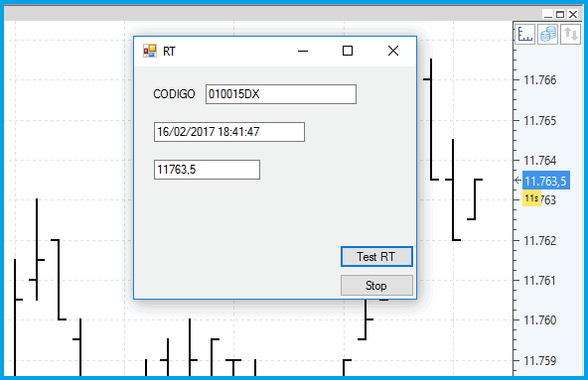The height and width of the screenshot is (380, 588).
Task: Click the 11.764 axis label
Action: tap(539, 161)
